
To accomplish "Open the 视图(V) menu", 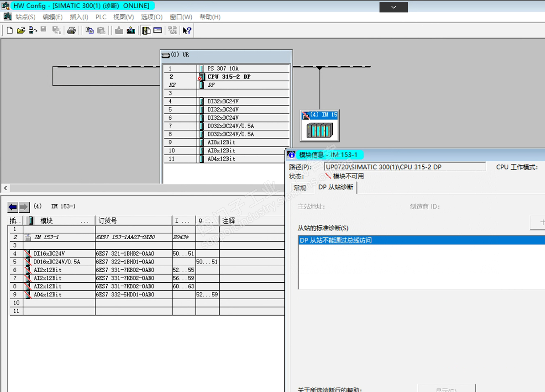I will [123, 17].
